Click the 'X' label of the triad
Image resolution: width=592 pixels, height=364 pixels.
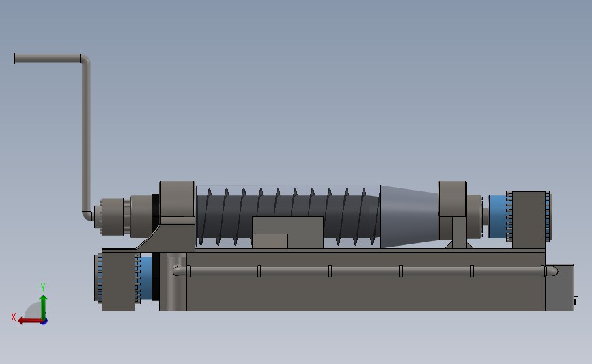click(14, 317)
